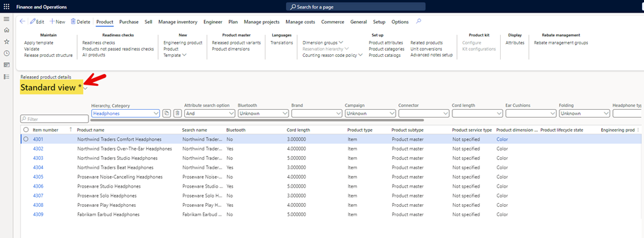Click Translations under Languages
Viewport: 644px width, 238px height.
point(282,43)
